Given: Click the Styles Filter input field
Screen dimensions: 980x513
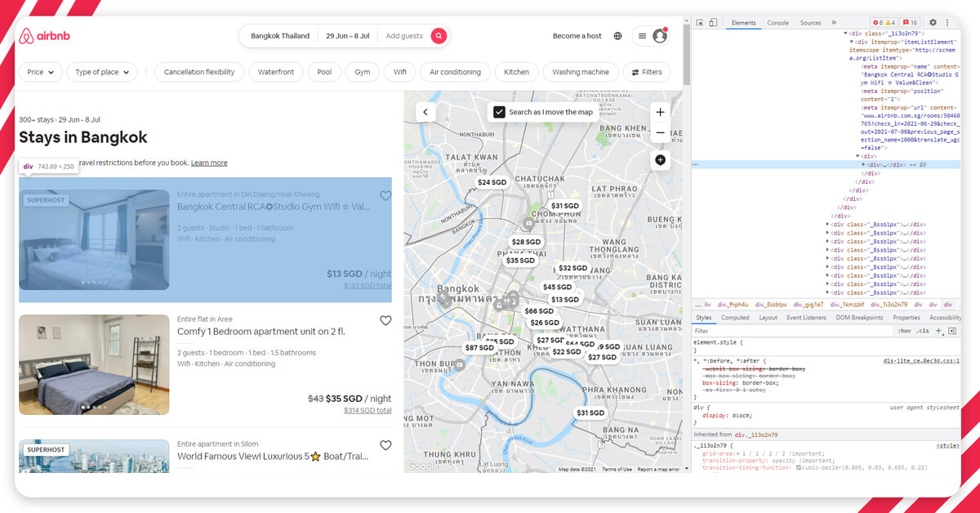Looking at the screenshot, I should [792, 331].
